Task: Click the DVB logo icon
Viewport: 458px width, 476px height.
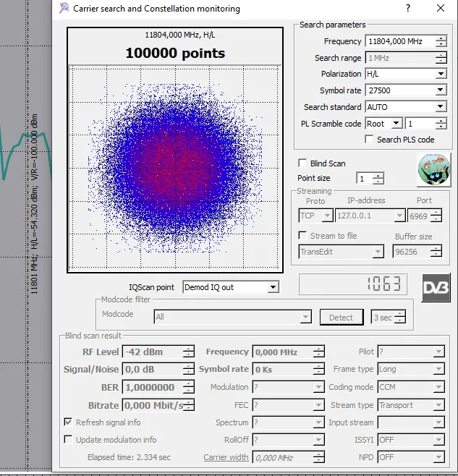Action: click(x=436, y=287)
